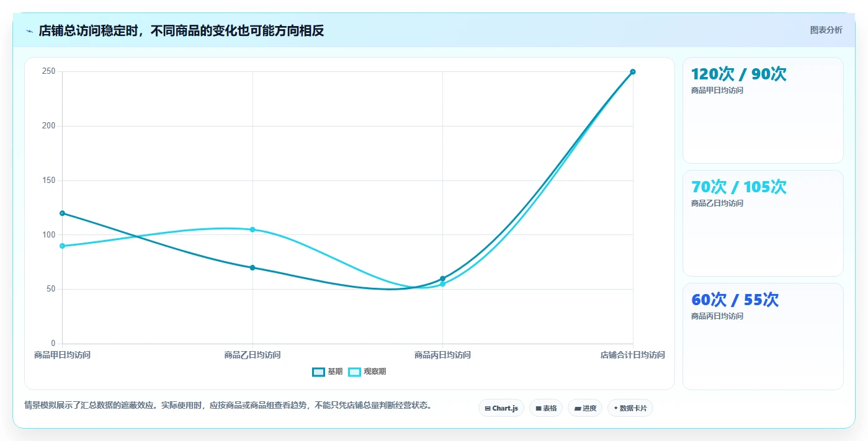Click the 商品甲日均访问 caption in first card
The height and width of the screenshot is (441, 868).
717,90
